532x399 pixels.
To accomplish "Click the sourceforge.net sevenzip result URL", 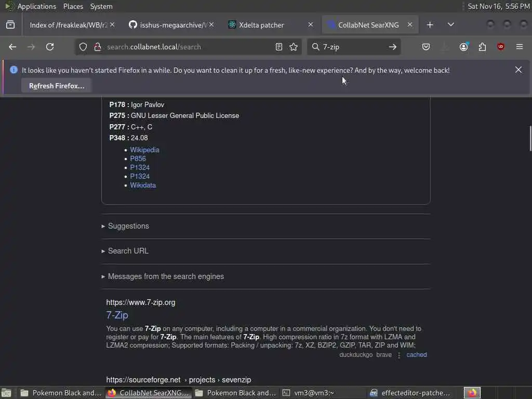I will (179, 380).
